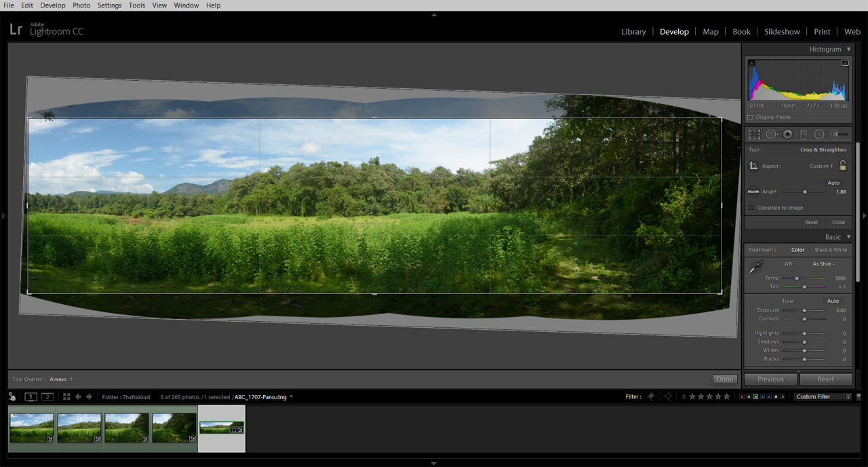
Task: Select the Spot Removal tool
Action: pyautogui.click(x=772, y=134)
